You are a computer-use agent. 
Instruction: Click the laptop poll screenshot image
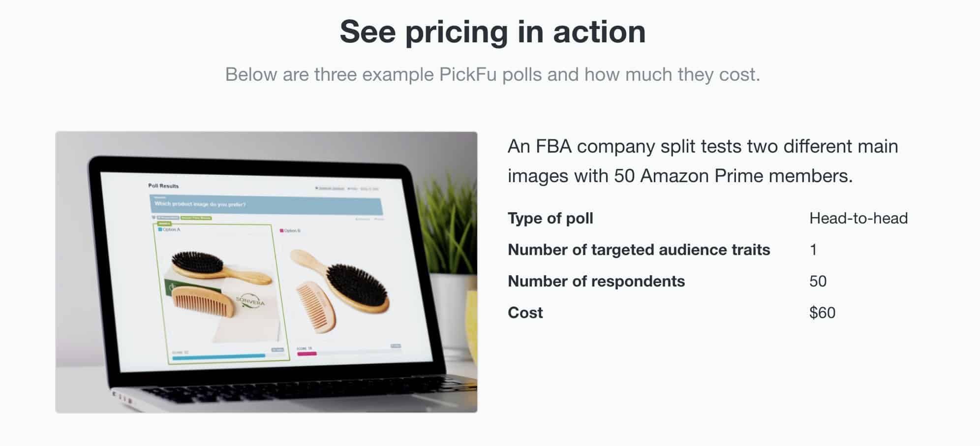coord(266,272)
